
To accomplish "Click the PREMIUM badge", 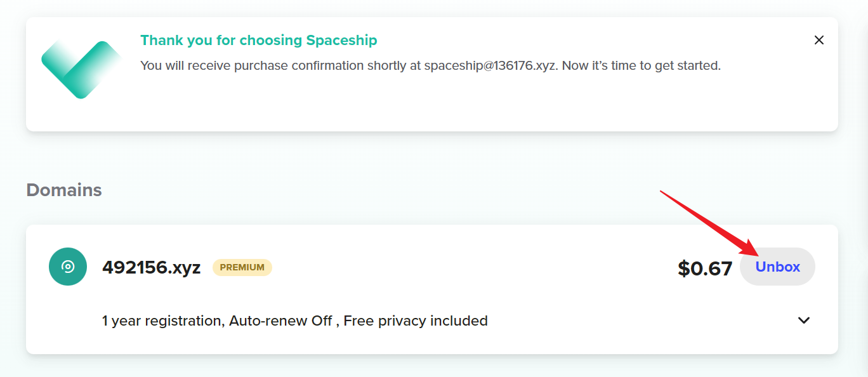I will (242, 267).
